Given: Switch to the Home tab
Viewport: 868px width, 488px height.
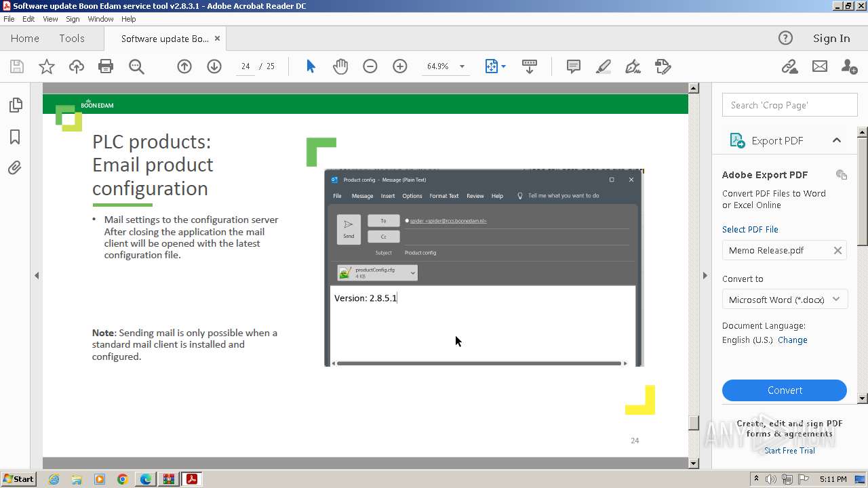Looking at the screenshot, I should click(25, 39).
